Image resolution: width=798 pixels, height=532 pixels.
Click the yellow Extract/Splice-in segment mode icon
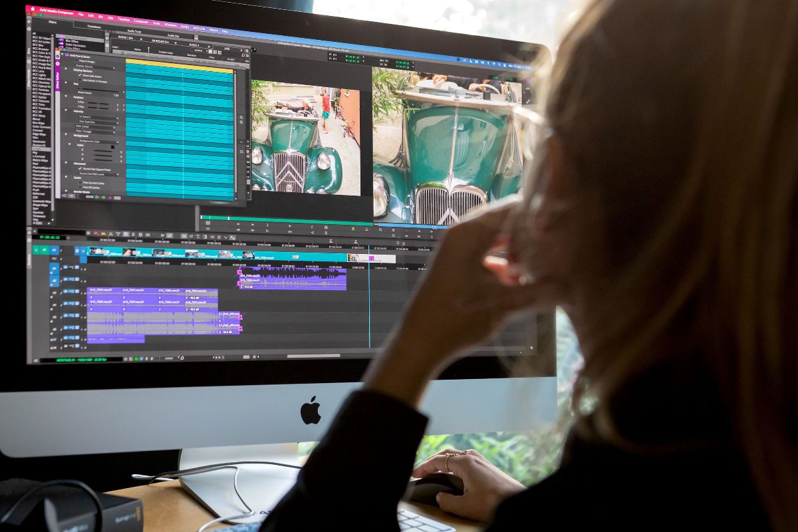tap(103, 233)
